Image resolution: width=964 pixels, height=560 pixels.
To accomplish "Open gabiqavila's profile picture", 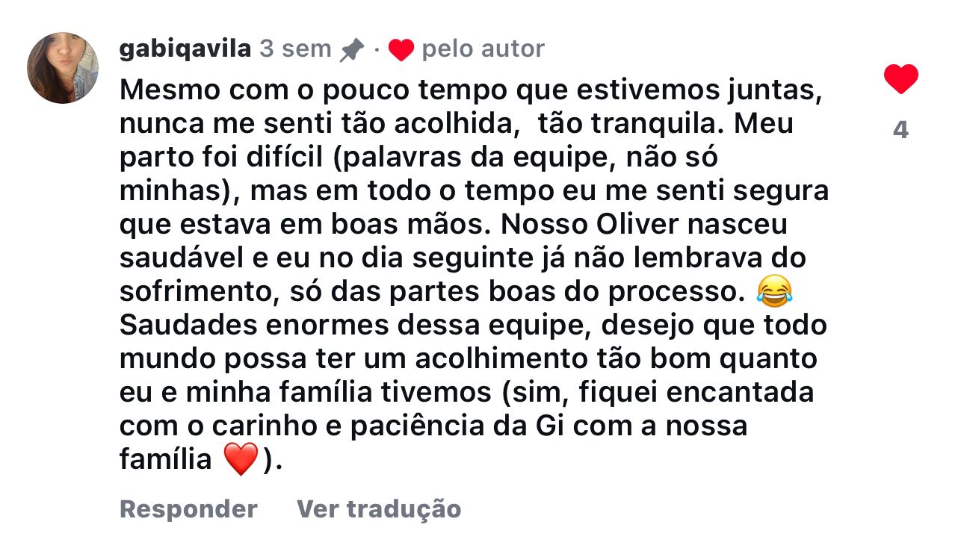I will (x=63, y=68).
